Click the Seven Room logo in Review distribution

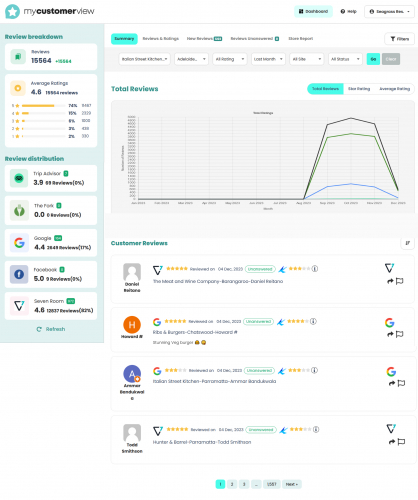click(19, 306)
